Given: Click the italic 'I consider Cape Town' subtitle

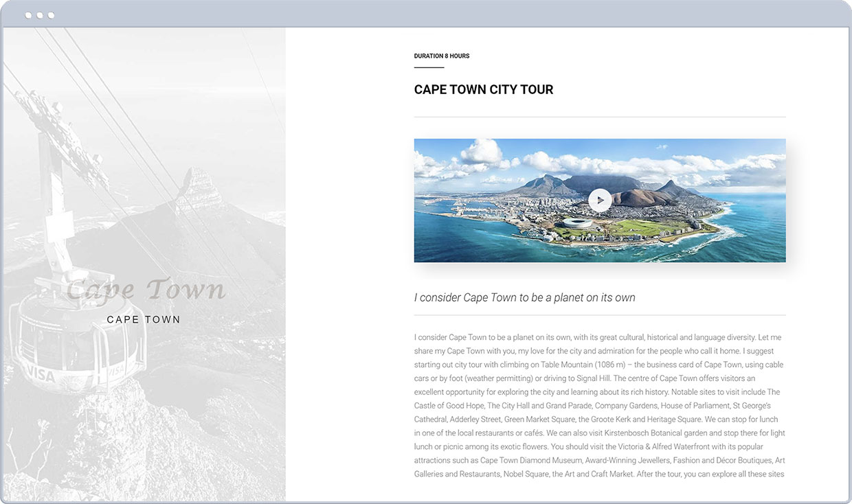Looking at the screenshot, I should [x=524, y=297].
